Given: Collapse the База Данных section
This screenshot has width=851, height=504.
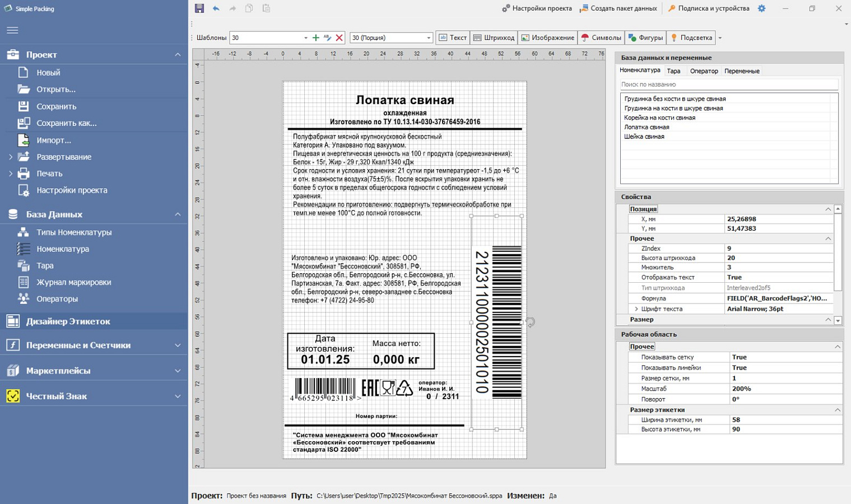Looking at the screenshot, I should pyautogui.click(x=178, y=214).
